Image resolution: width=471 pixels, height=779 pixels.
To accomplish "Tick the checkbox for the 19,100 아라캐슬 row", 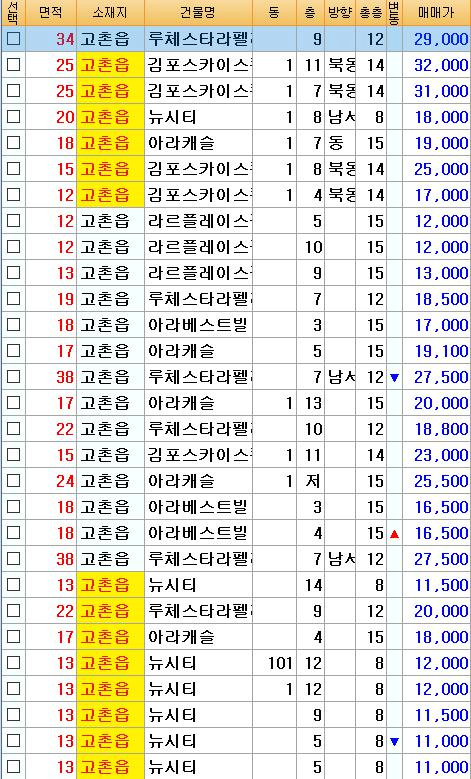I will (13, 351).
